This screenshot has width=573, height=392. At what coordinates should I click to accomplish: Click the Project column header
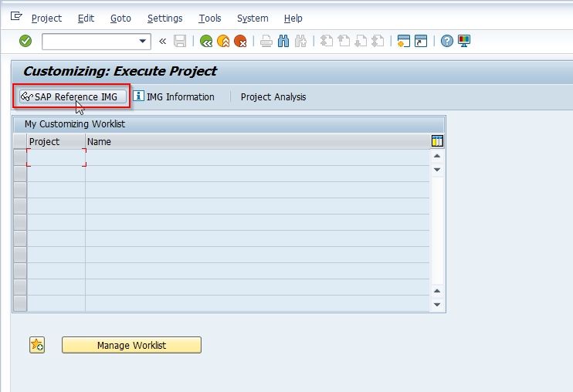[56, 142]
